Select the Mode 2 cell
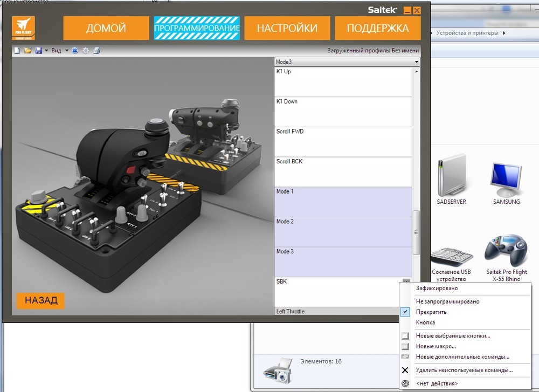Screen dimensions: 539x392 point(343,232)
